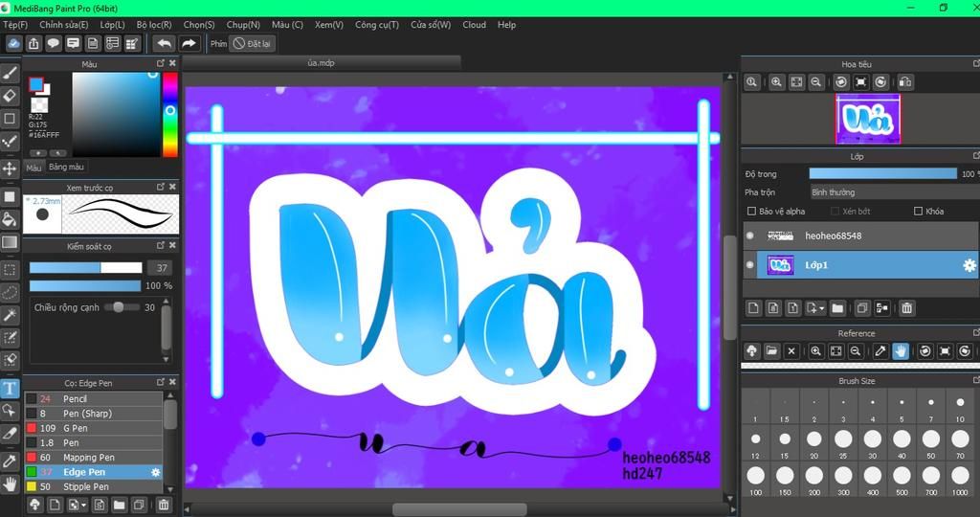Delete brush with brush panel trash icon
The width and height of the screenshot is (980, 517).
[x=163, y=505]
